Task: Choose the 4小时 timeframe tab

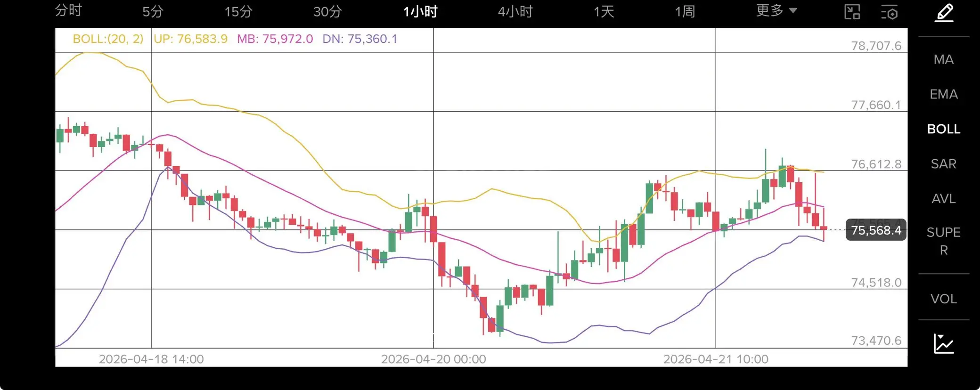Action: (515, 12)
